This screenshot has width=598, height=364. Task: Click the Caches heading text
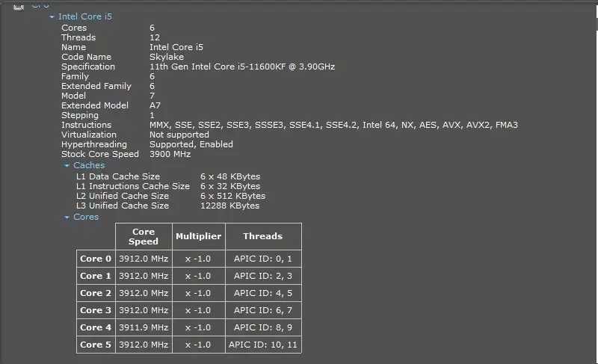[x=89, y=165]
